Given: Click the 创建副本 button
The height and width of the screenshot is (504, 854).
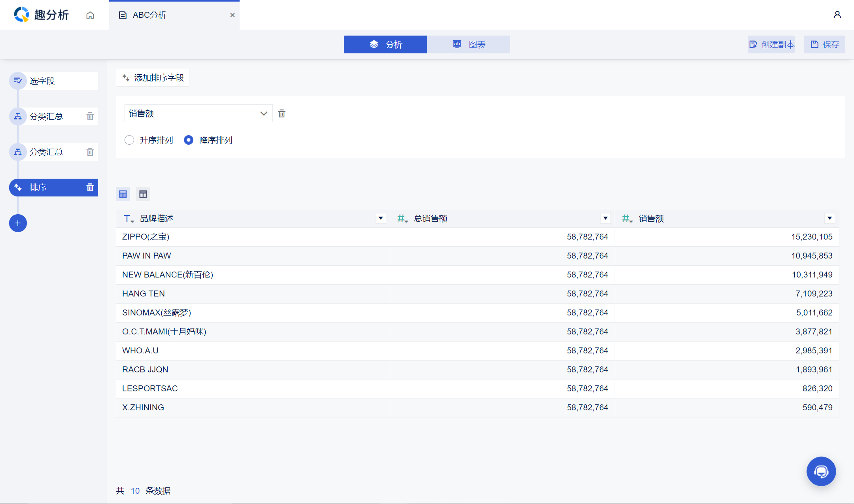Looking at the screenshot, I should click(x=771, y=44).
